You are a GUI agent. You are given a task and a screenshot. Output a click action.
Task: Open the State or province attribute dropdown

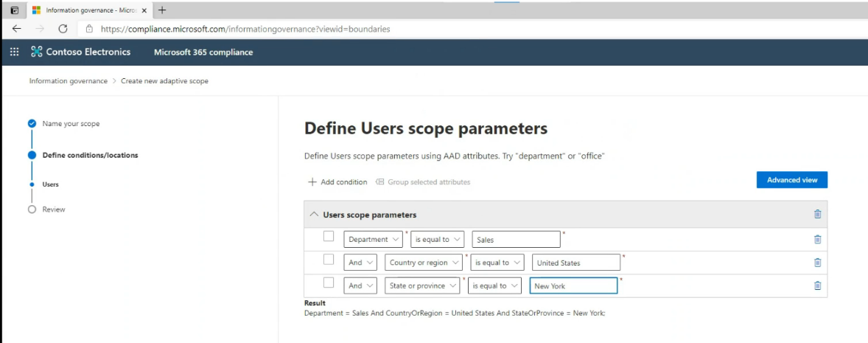(423, 285)
